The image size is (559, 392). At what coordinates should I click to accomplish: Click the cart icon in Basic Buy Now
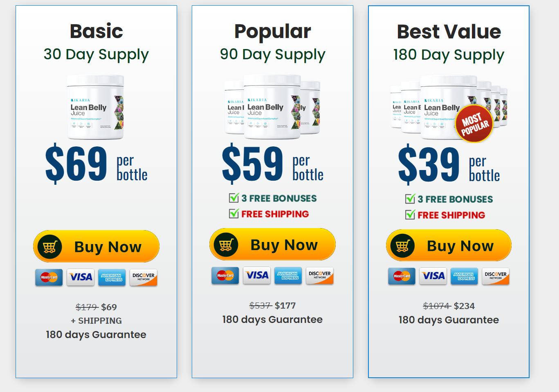[49, 247]
